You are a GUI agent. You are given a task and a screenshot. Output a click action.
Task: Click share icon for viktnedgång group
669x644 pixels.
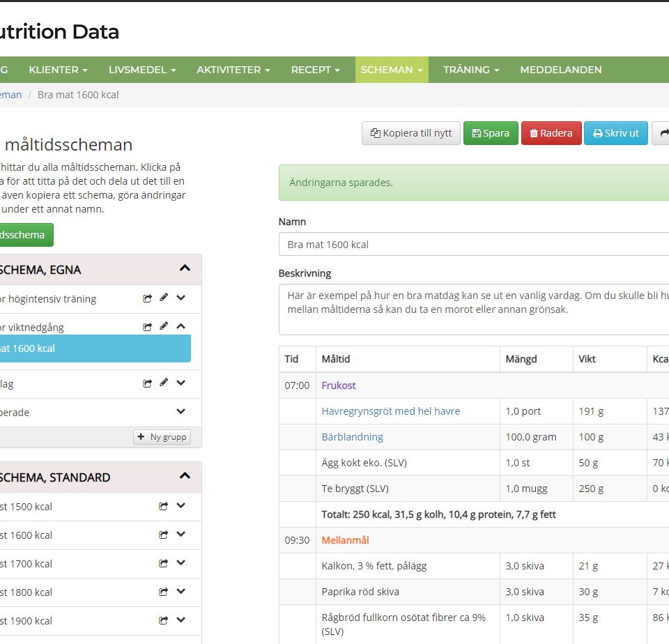pos(148,326)
